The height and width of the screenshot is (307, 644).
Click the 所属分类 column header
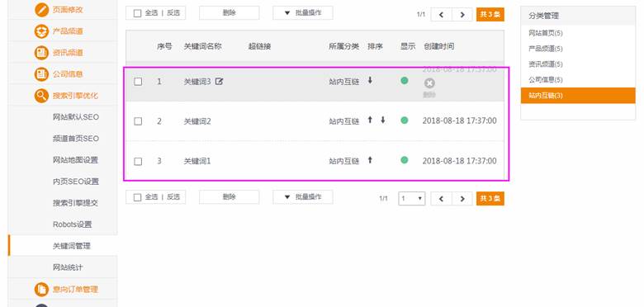pos(344,46)
